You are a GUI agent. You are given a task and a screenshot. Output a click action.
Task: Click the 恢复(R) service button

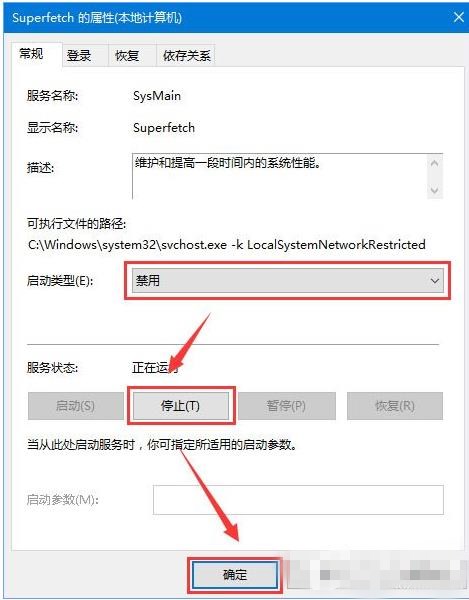395,406
